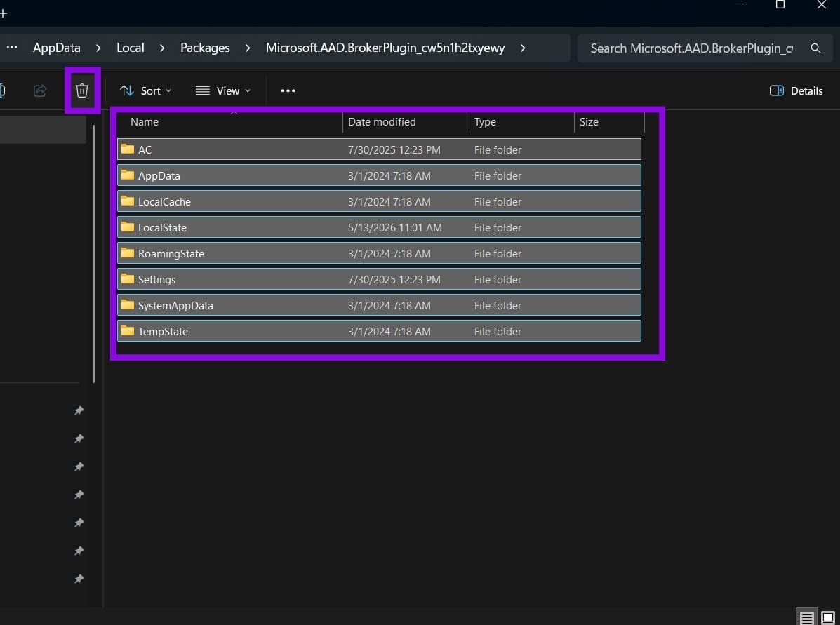This screenshot has width=840, height=625.
Task: Expand the chevron after AppData breadcrumb
Action: 98,48
